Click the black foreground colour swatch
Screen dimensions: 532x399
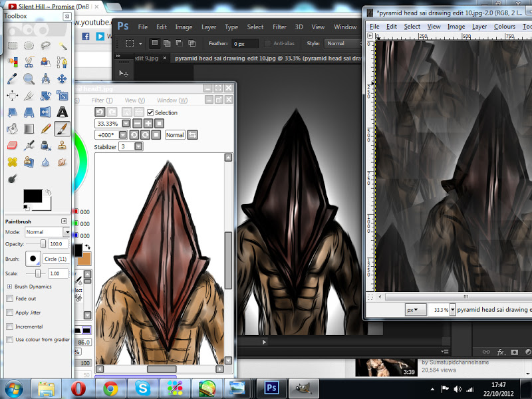(x=31, y=196)
